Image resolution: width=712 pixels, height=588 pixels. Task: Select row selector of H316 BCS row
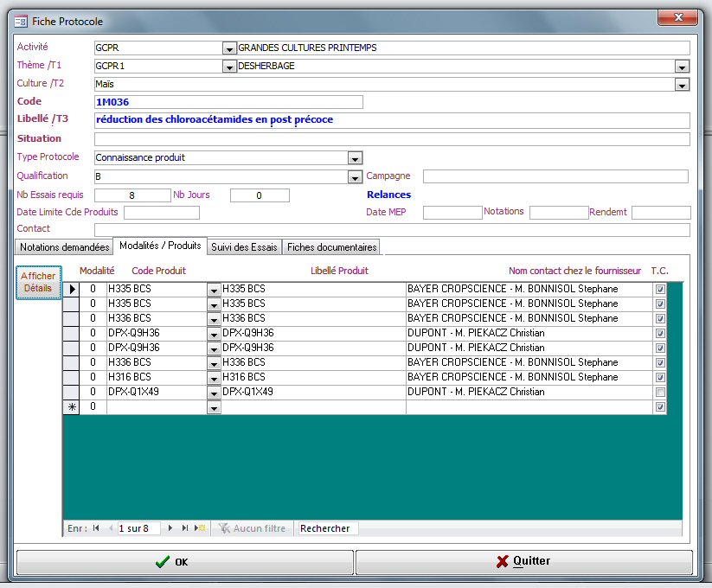click(x=71, y=378)
